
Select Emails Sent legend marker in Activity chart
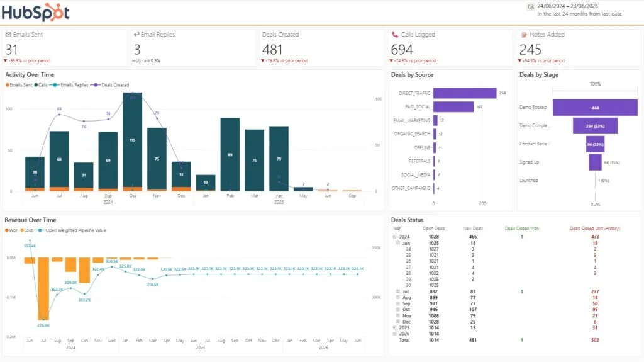(7, 85)
